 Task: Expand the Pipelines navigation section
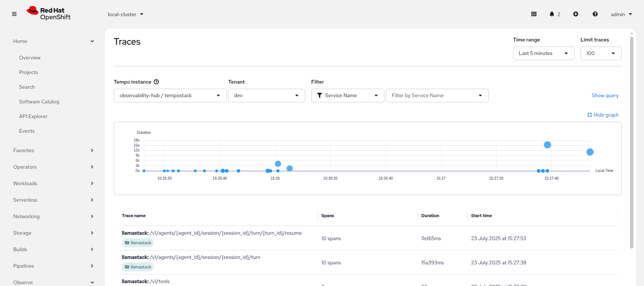(x=54, y=266)
